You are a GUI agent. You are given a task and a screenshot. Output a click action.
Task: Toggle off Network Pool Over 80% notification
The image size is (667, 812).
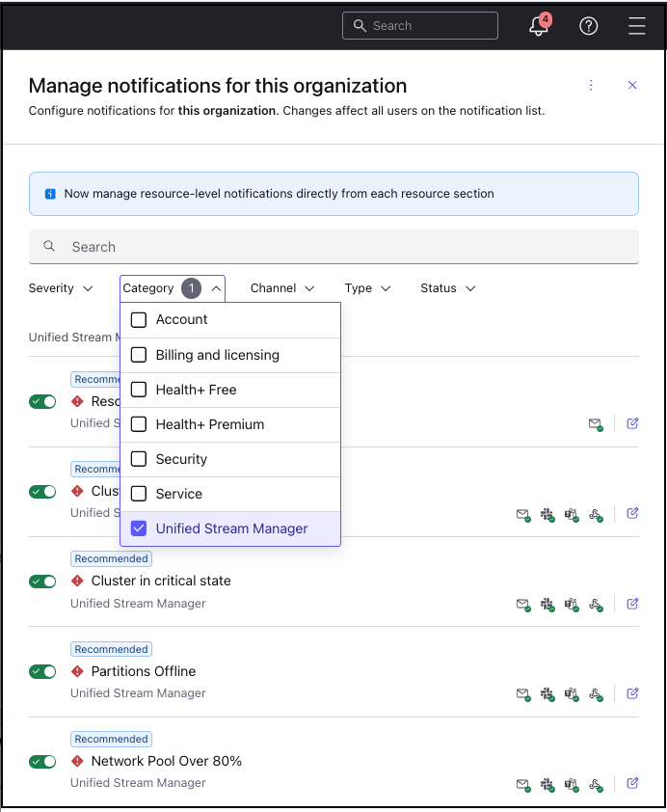[x=42, y=762]
